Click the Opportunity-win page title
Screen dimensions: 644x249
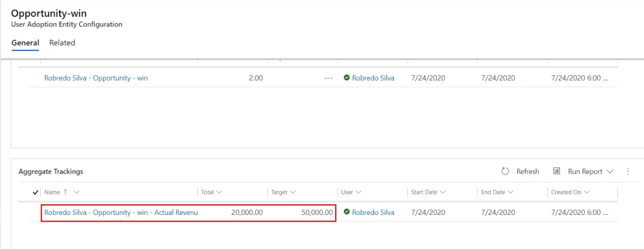pos(49,14)
